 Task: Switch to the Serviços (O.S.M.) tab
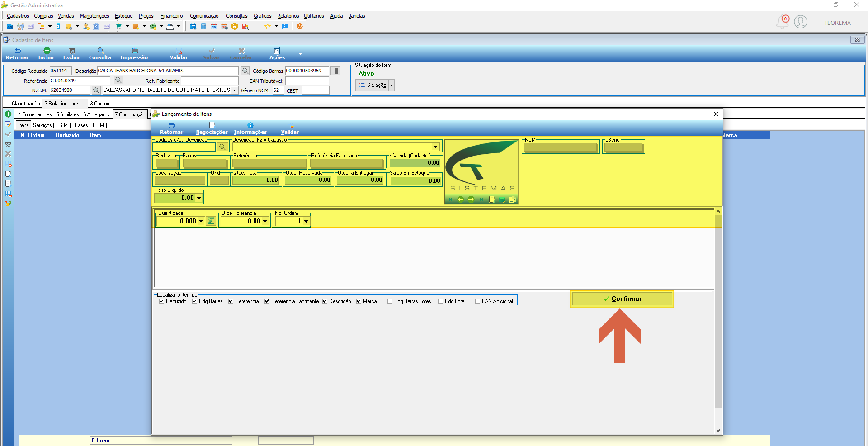(x=52, y=125)
